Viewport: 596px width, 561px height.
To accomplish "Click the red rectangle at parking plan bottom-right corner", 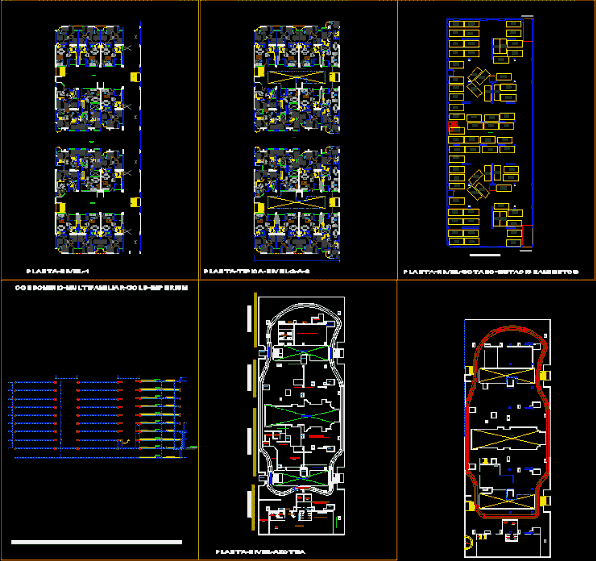I will (527, 236).
